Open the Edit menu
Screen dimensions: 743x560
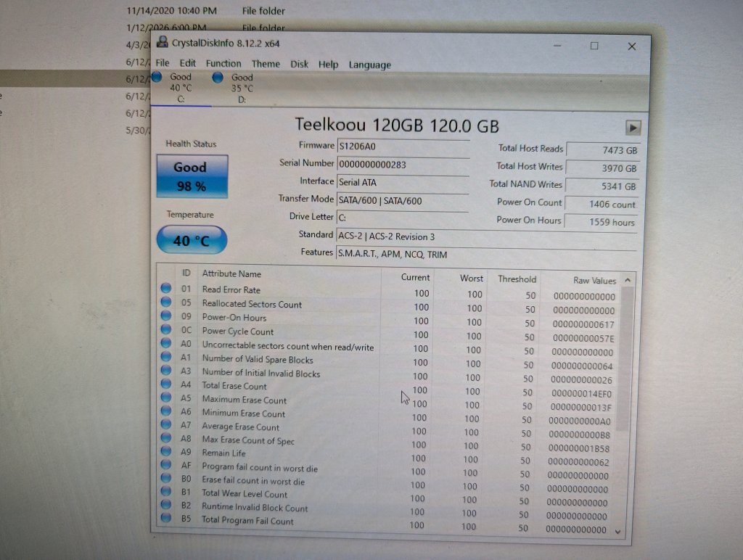pyautogui.click(x=187, y=63)
